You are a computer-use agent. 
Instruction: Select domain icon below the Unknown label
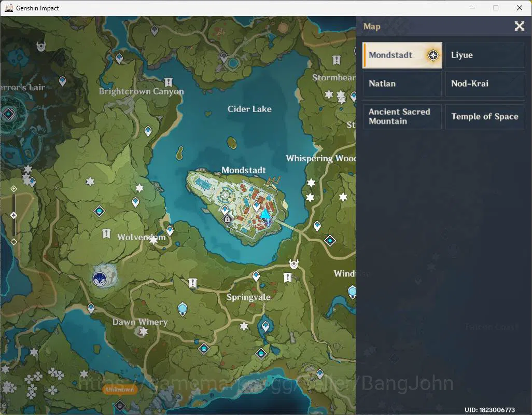[x=120, y=405]
